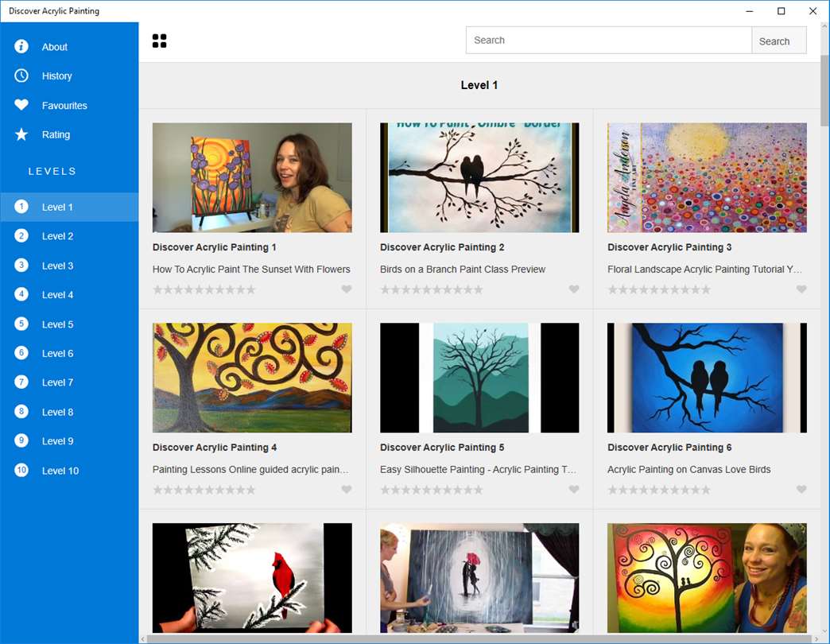Choose Level 8 from sidebar

(x=69, y=412)
